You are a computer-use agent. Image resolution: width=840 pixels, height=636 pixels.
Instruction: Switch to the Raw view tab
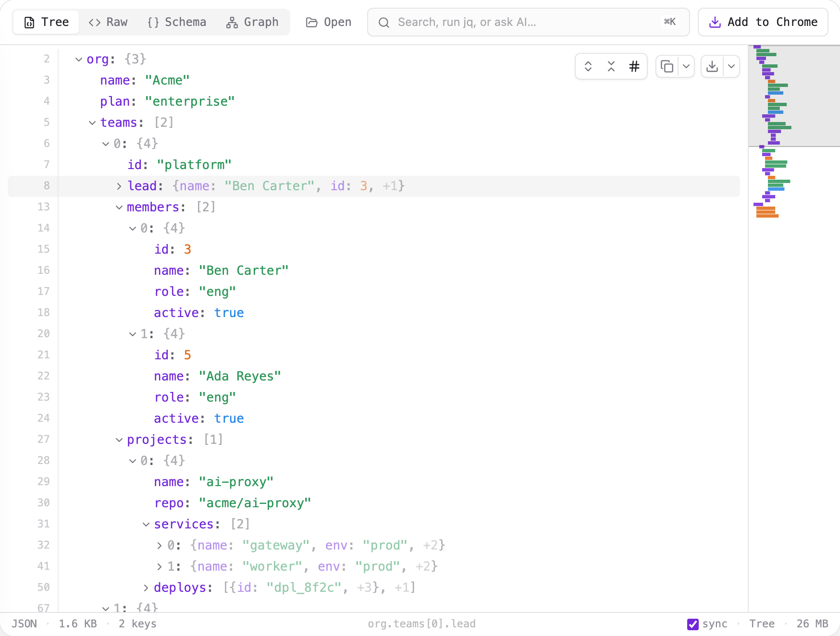pos(108,22)
